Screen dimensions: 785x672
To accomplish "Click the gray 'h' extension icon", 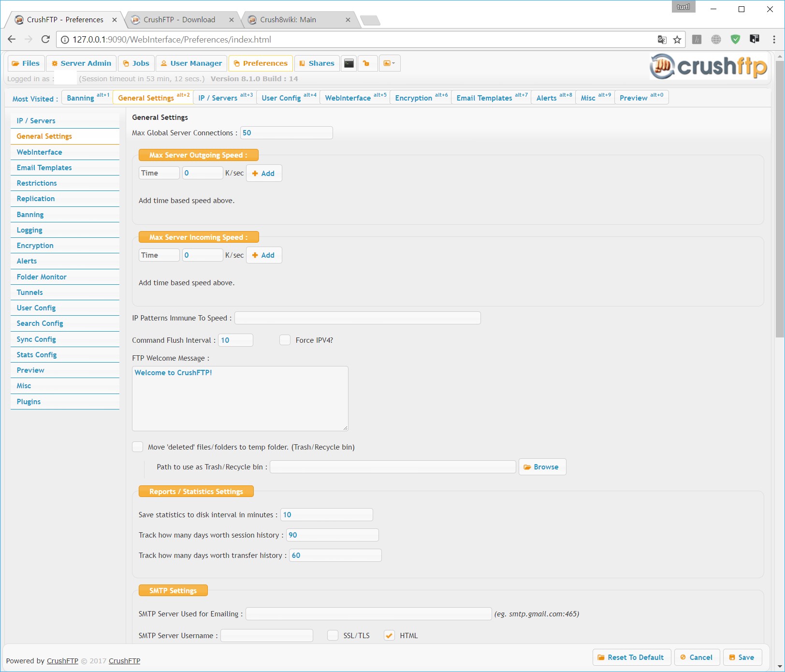I will click(x=697, y=40).
